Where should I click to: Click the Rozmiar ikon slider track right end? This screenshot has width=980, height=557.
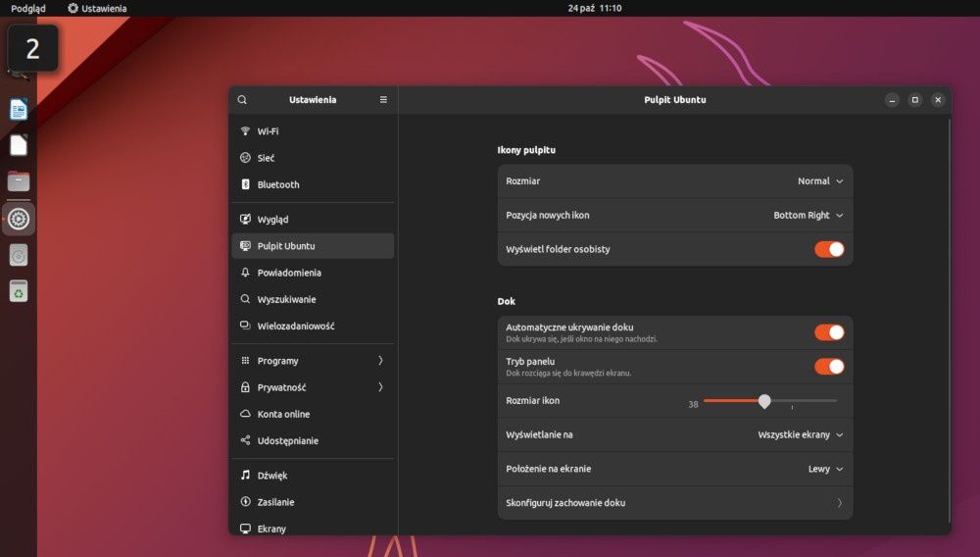pyautogui.click(x=834, y=401)
